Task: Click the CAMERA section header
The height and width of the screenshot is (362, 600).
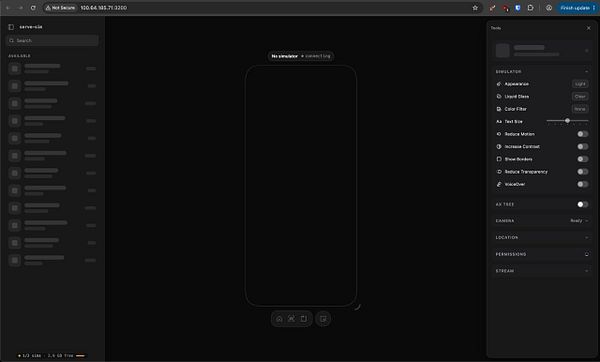Action: pyautogui.click(x=505, y=221)
